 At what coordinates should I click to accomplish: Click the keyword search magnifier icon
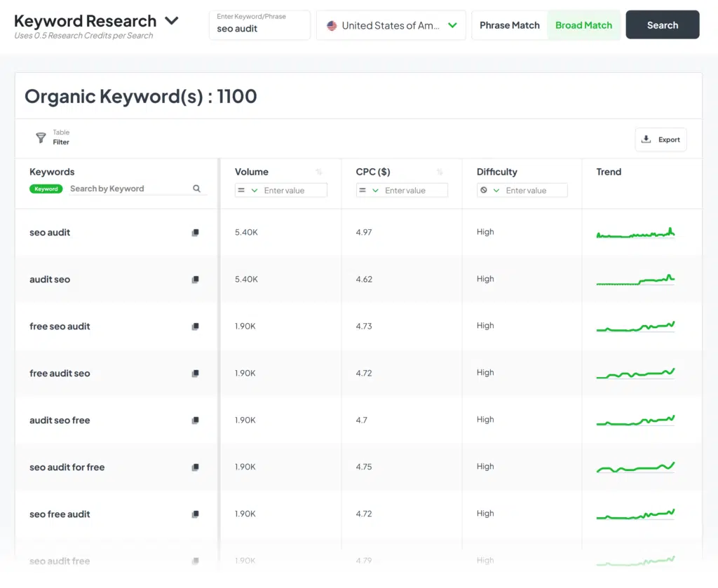tap(197, 189)
